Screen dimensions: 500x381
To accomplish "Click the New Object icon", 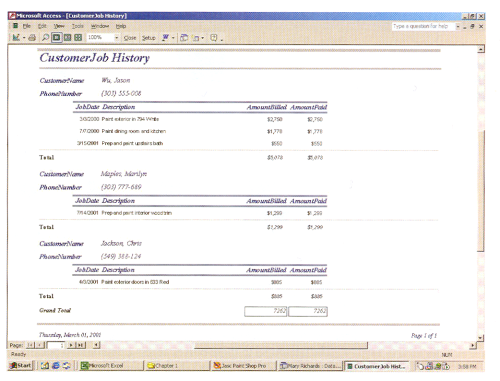I will (196, 38).
